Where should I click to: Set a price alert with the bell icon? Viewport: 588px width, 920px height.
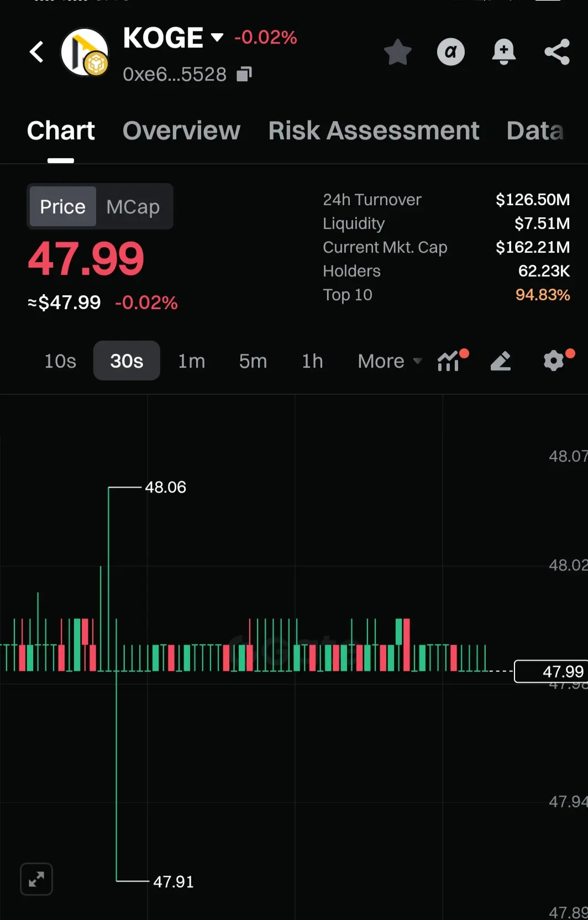(x=503, y=52)
